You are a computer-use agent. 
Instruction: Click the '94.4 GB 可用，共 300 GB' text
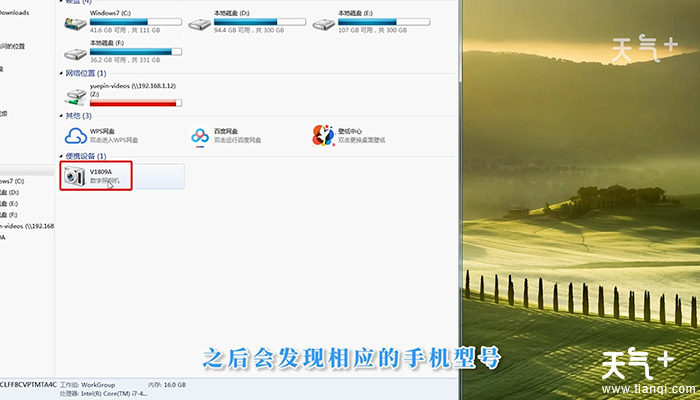(249, 30)
